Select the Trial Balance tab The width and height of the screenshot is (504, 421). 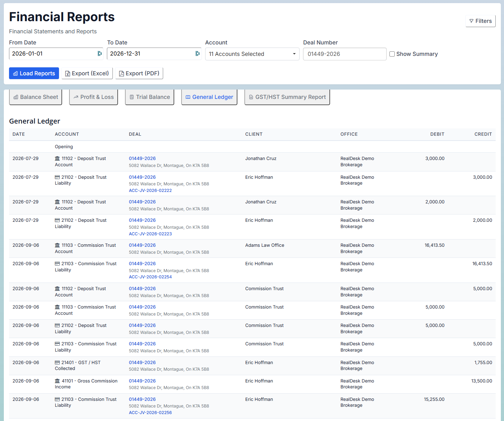(150, 97)
